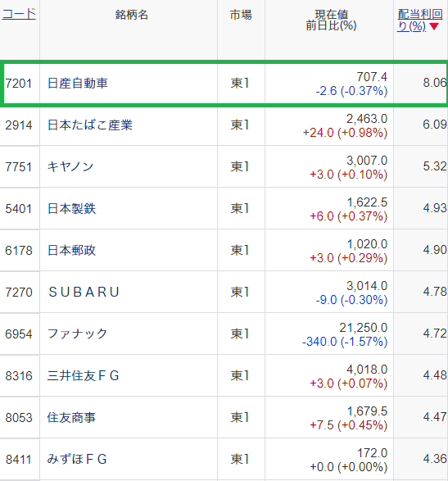448x481 pixels.
Task: Click price 1,622.5 for 日本製鉄
Action: click(x=367, y=202)
